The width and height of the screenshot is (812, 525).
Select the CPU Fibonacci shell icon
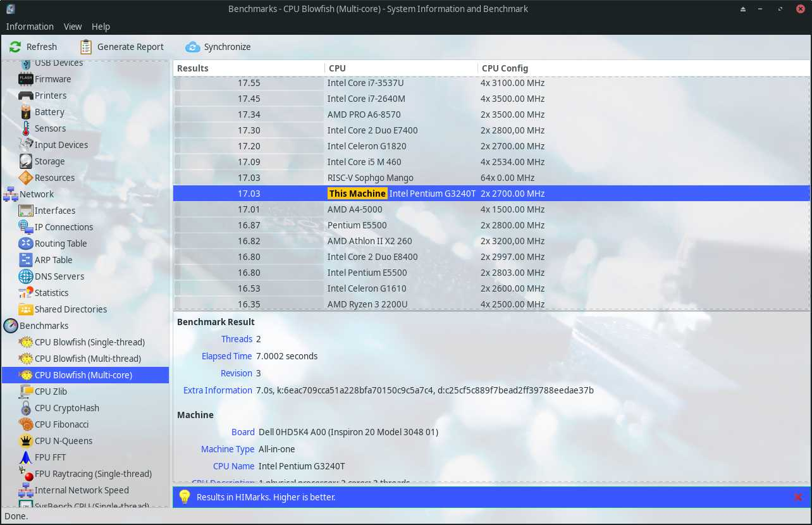[x=26, y=424]
